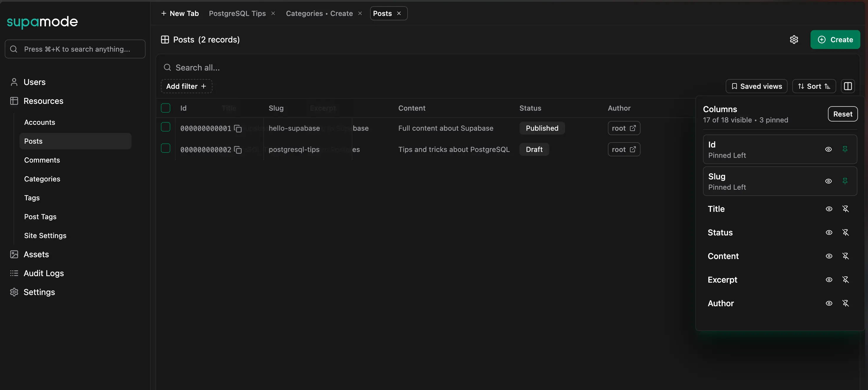This screenshot has width=868, height=390.
Task: Sort by the Content column header
Action: tap(412, 108)
